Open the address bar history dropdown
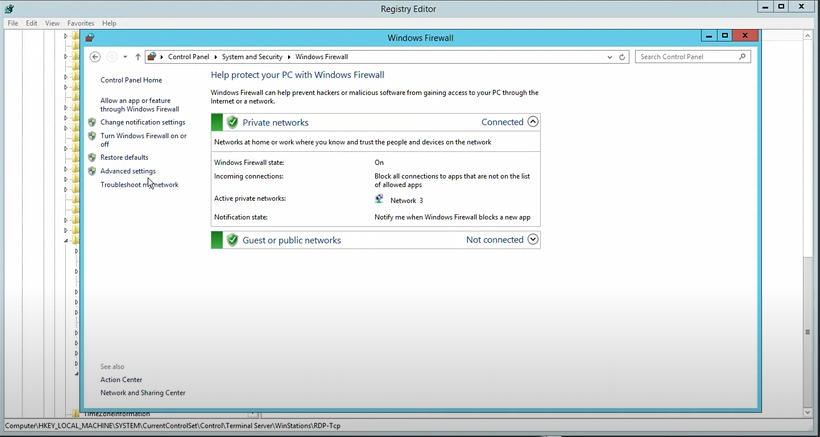Image resolution: width=820 pixels, height=437 pixels. pyautogui.click(x=610, y=57)
